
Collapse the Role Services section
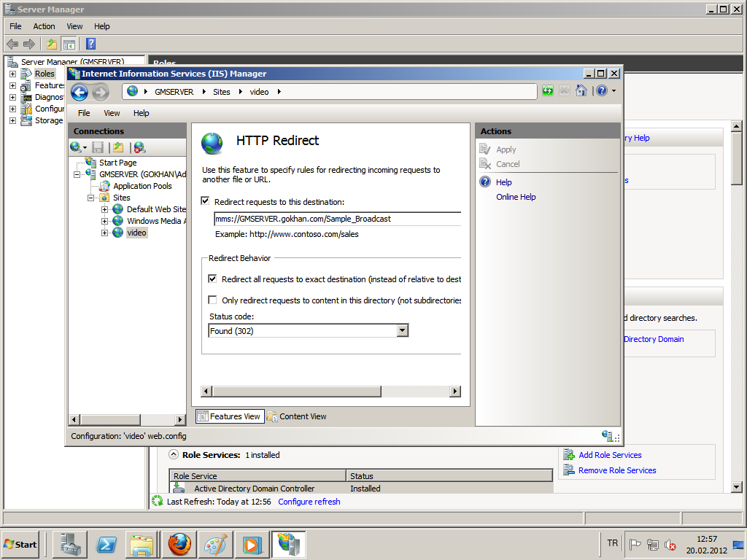174,454
